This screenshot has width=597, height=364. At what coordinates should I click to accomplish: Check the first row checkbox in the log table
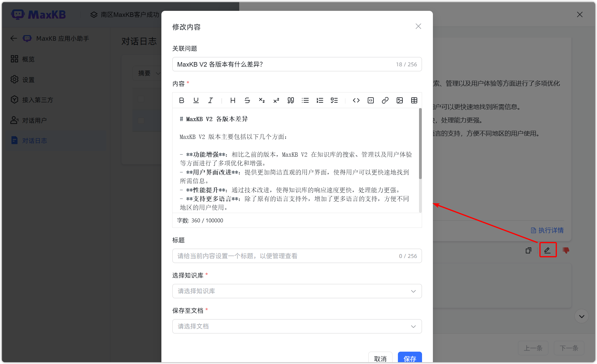[x=141, y=99]
